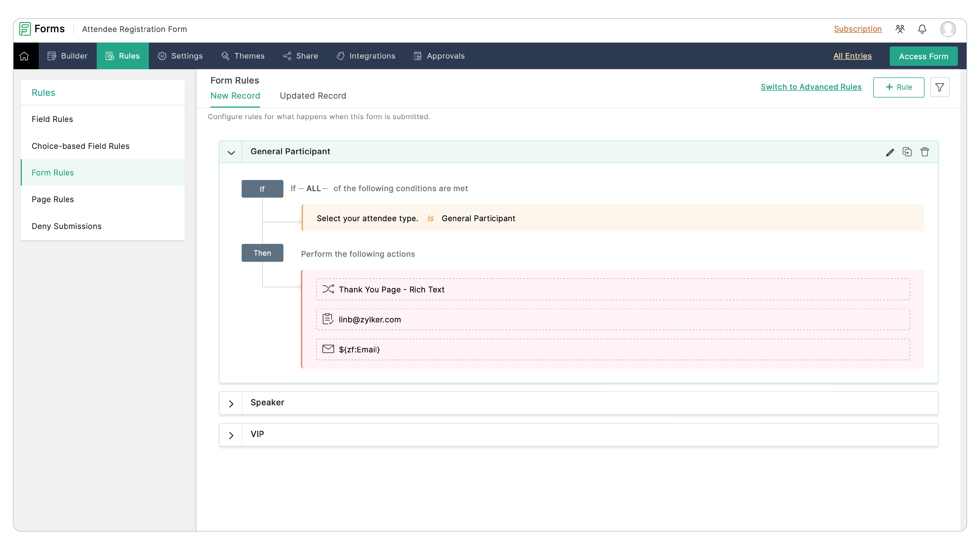Image resolution: width=980 pixels, height=550 pixels.
Task: Click the envelope icon beside ${zf:Email}
Action: point(328,349)
